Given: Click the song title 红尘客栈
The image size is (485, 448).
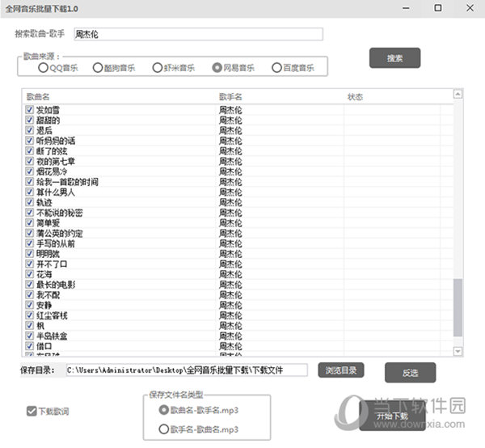Looking at the screenshot, I should (52, 315).
